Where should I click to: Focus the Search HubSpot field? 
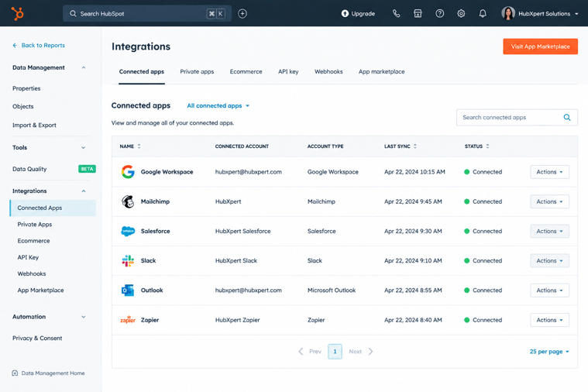point(147,13)
